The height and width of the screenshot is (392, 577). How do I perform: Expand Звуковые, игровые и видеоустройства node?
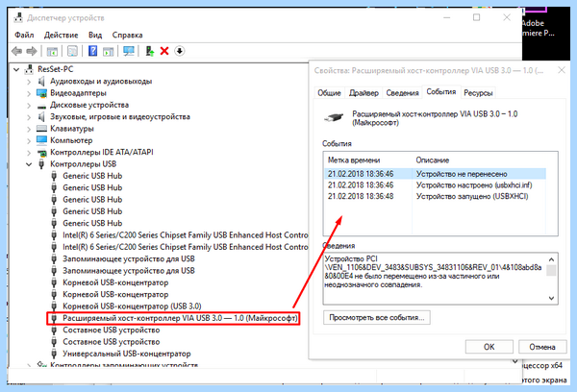coord(29,117)
